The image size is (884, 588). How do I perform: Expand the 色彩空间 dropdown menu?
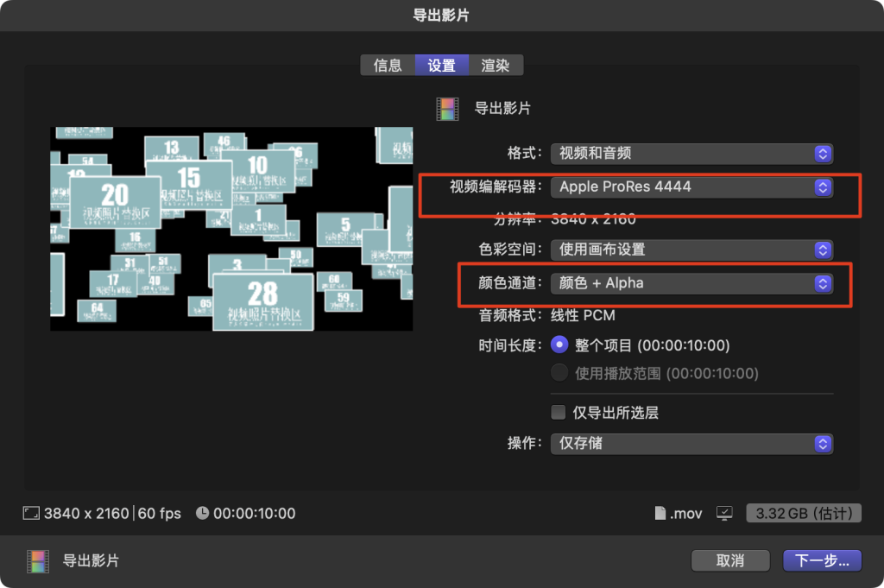click(691, 250)
